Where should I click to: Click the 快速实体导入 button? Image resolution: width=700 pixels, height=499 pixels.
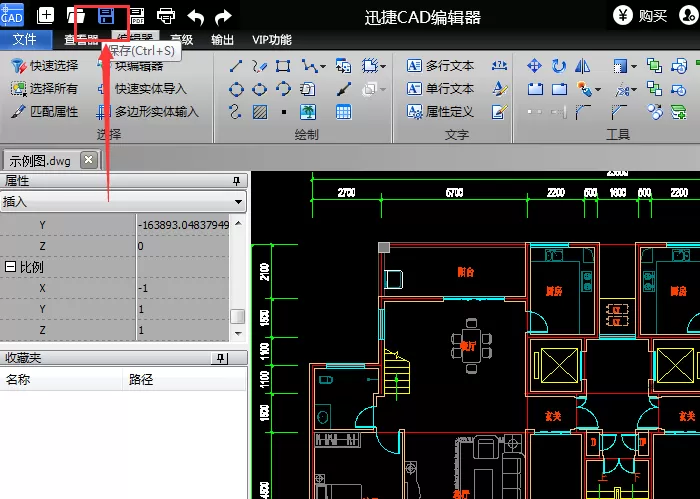pos(142,89)
